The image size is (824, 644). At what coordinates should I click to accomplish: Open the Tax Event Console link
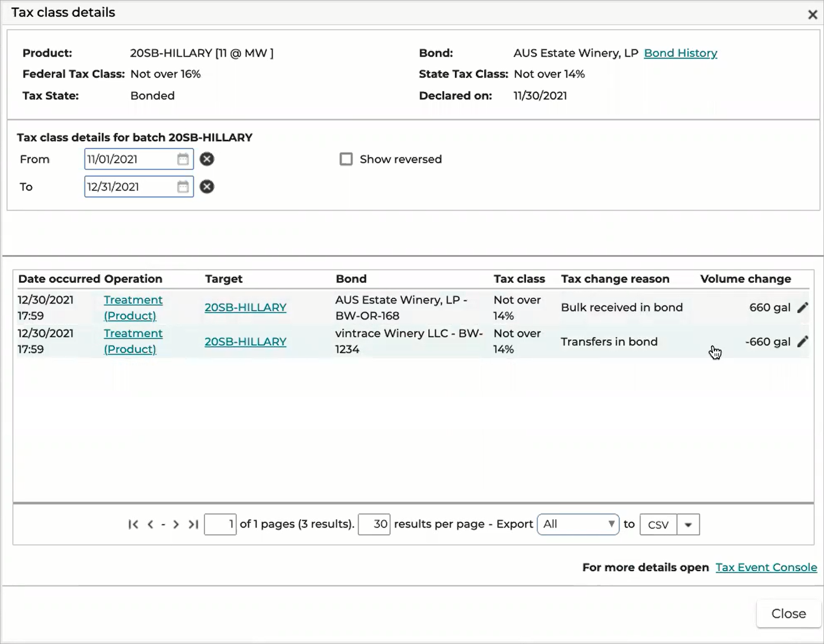point(766,567)
